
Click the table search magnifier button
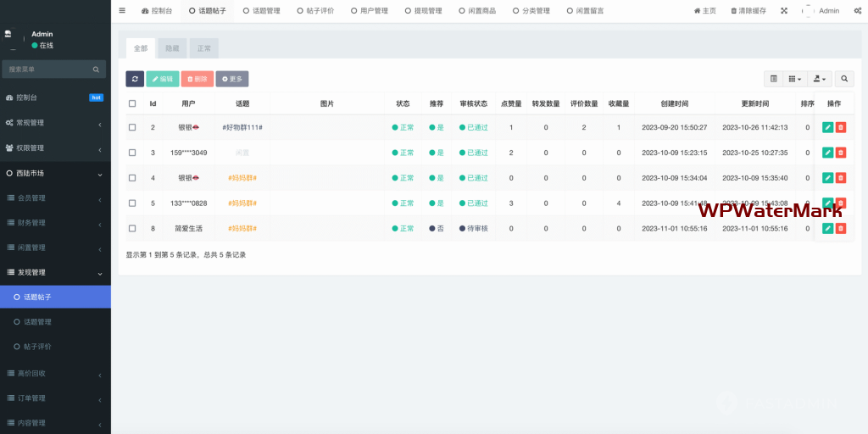[844, 79]
